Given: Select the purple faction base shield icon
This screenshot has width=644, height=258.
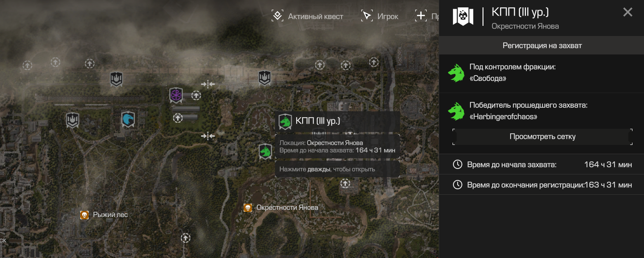Looking at the screenshot, I should pos(176,96).
